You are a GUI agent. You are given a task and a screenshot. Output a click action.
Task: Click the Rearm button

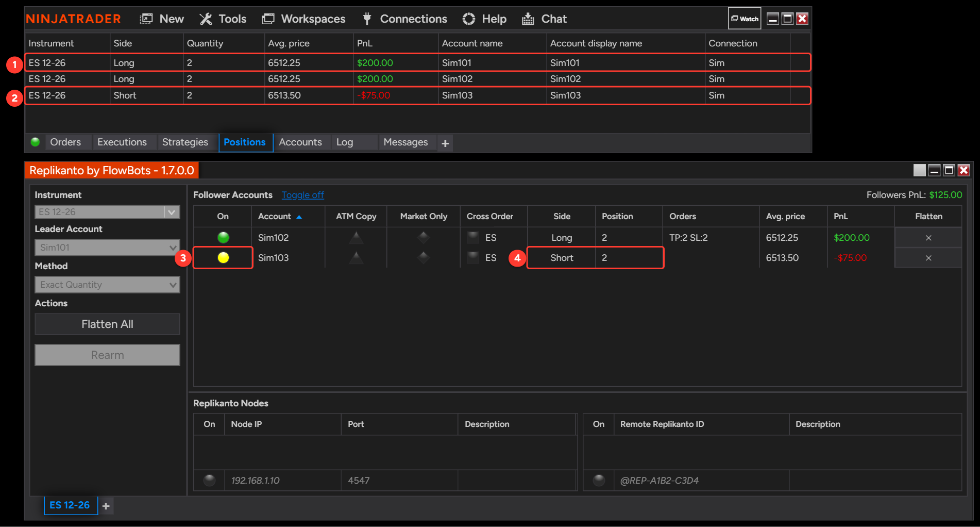pyautogui.click(x=107, y=355)
